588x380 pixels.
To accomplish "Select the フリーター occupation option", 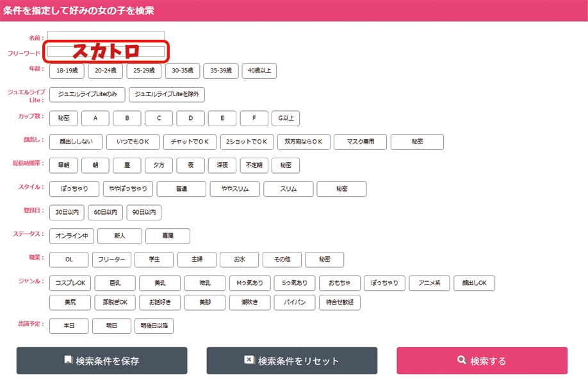I will pos(111,260).
